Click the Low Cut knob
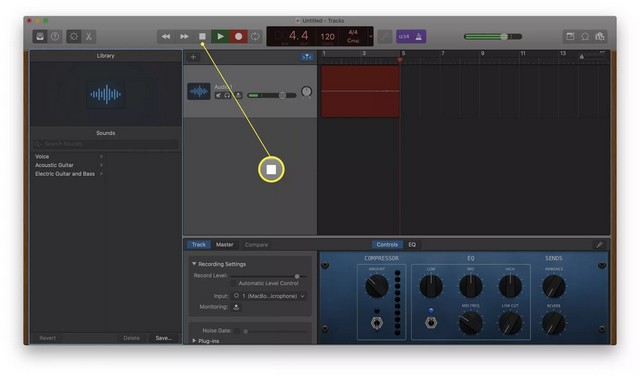The height and width of the screenshot is (376, 640). [x=510, y=323]
